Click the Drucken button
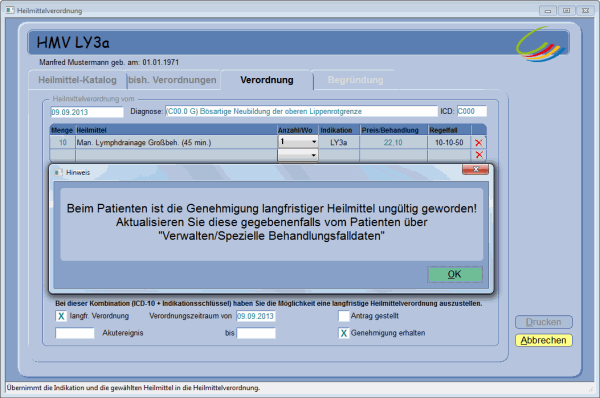 point(544,322)
